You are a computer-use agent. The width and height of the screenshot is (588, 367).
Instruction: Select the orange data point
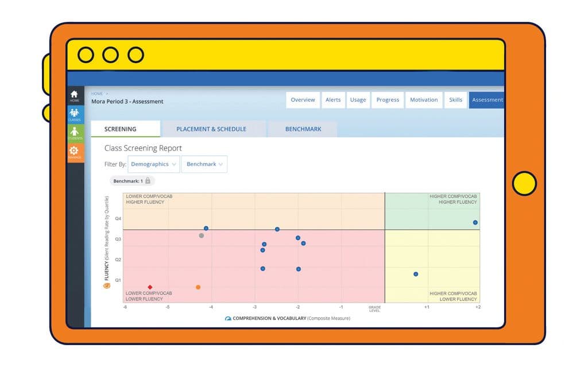pos(198,287)
